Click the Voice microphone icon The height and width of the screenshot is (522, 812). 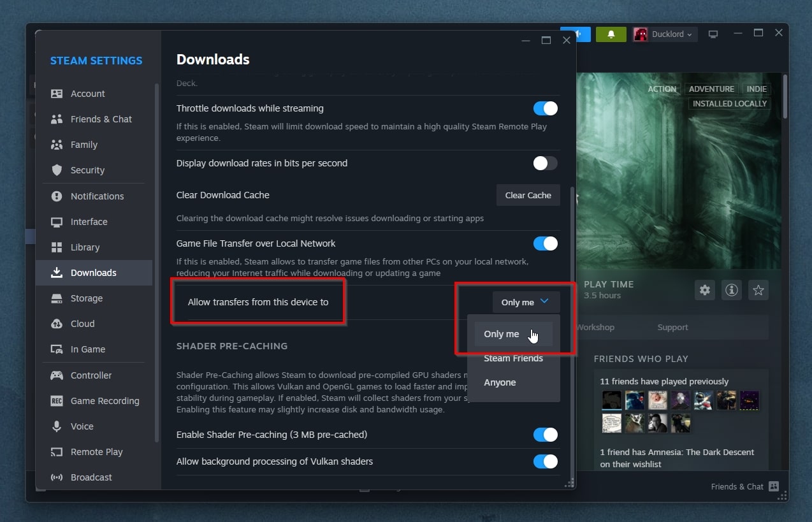[57, 426]
